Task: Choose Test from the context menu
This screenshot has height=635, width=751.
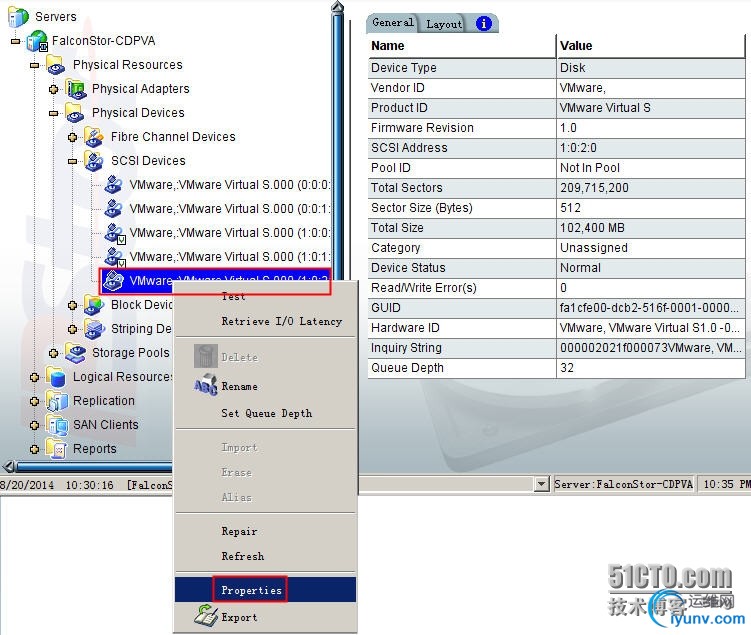Action: click(265, 296)
